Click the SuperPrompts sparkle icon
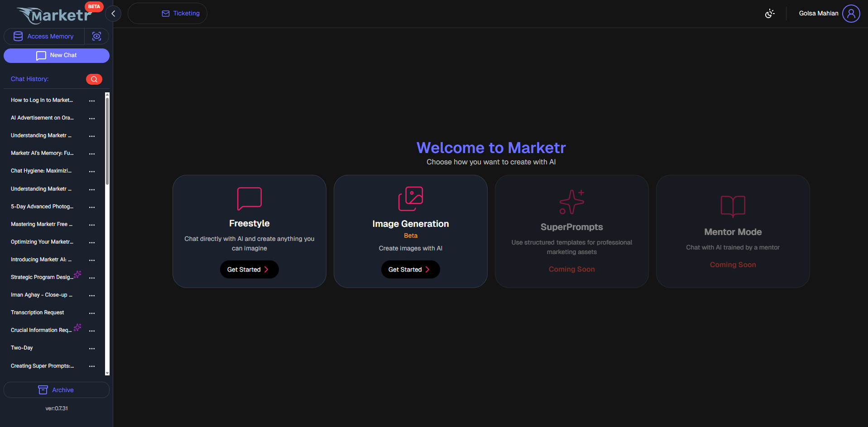This screenshot has width=868, height=427. click(x=572, y=202)
